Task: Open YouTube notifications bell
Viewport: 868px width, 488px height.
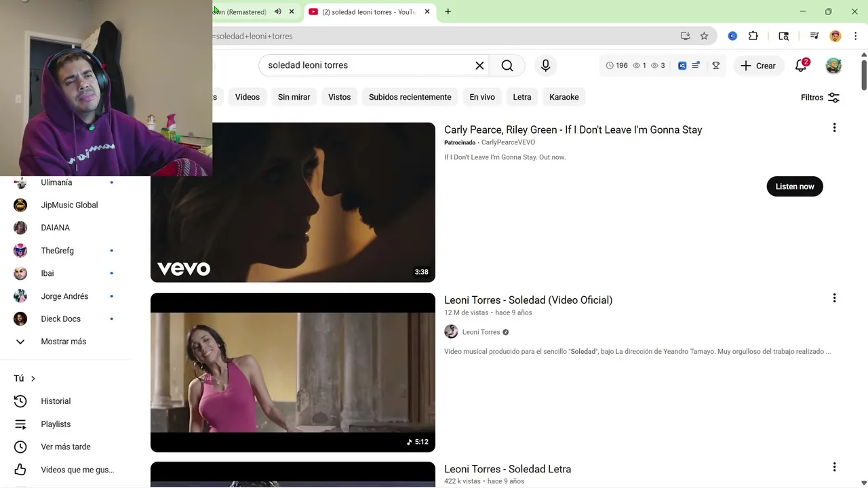Action: coord(801,66)
